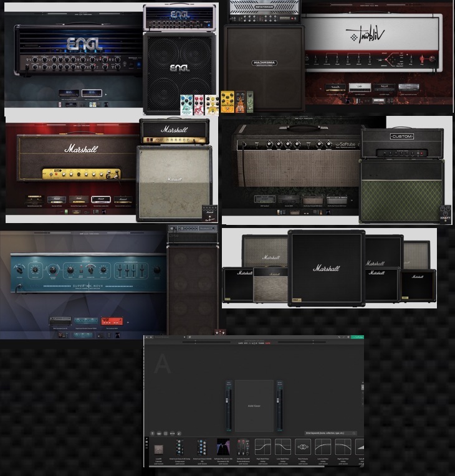This screenshot has width=455, height=476.
Task: Expand more ENGL amps with the arrow after the thumbnails
Action: [106, 95]
